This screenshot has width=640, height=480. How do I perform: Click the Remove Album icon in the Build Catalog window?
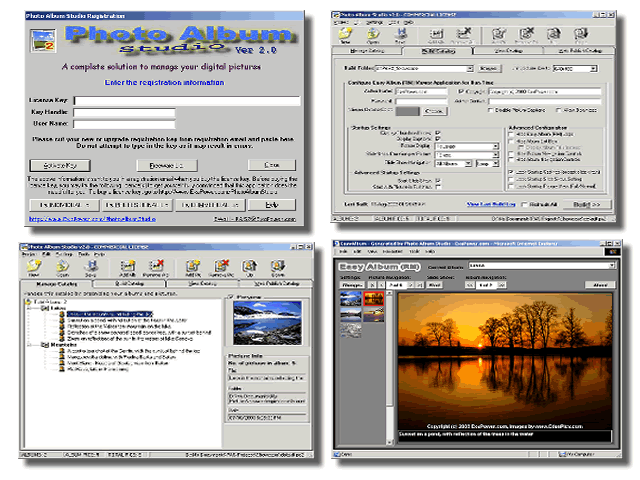(463, 34)
